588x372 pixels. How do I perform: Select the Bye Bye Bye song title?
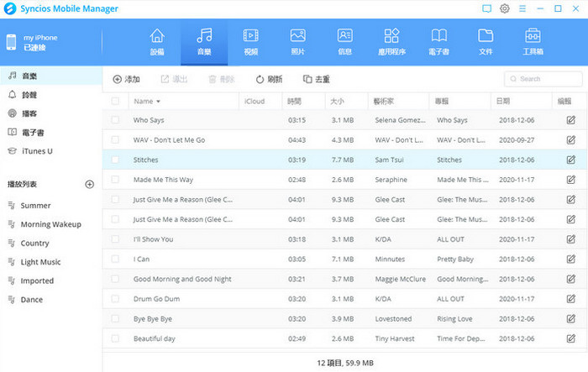point(153,319)
